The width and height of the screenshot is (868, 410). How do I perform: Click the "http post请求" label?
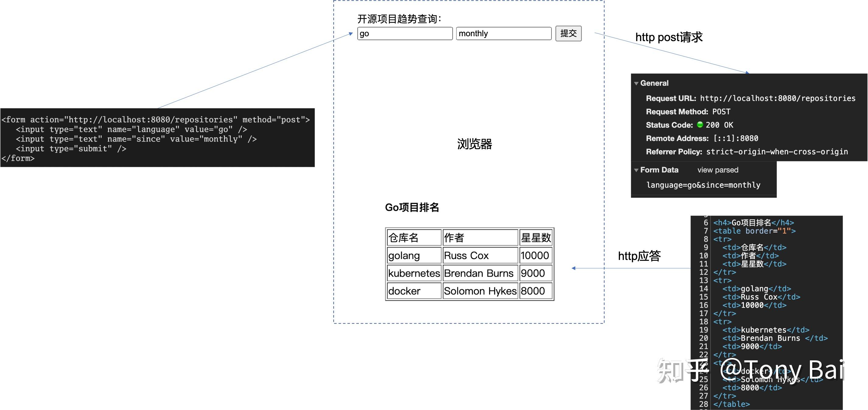[x=669, y=37]
